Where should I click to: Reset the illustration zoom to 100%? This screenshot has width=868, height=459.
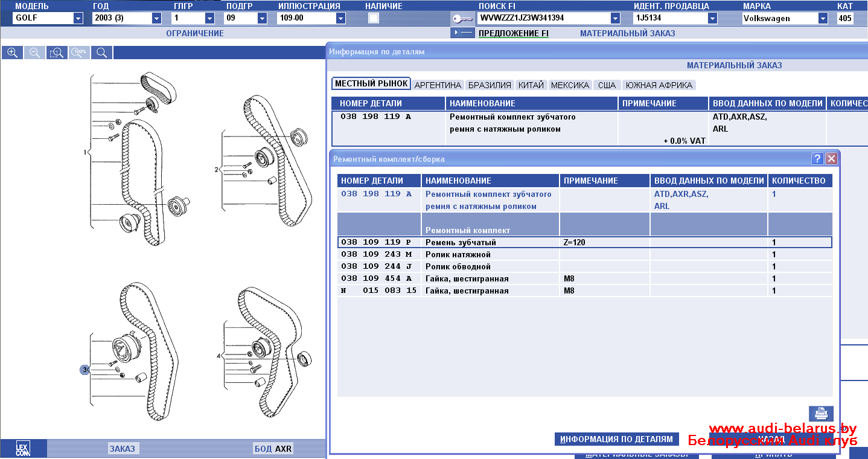coord(79,53)
